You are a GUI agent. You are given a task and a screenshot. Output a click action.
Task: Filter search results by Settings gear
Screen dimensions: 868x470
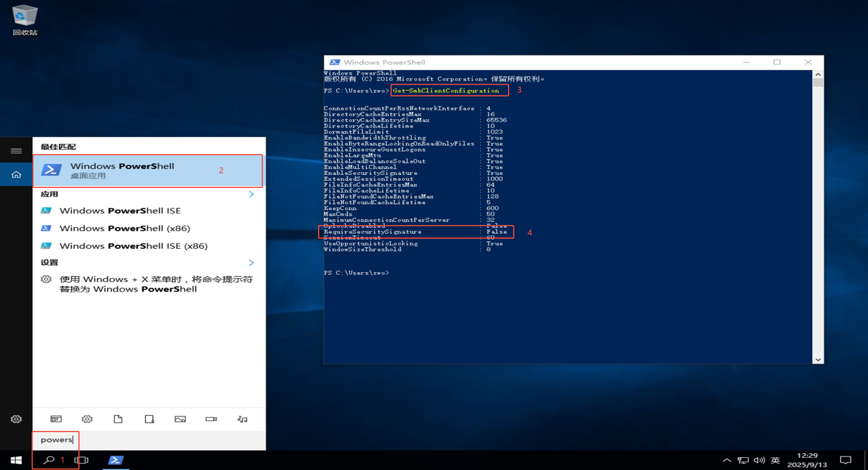point(87,419)
